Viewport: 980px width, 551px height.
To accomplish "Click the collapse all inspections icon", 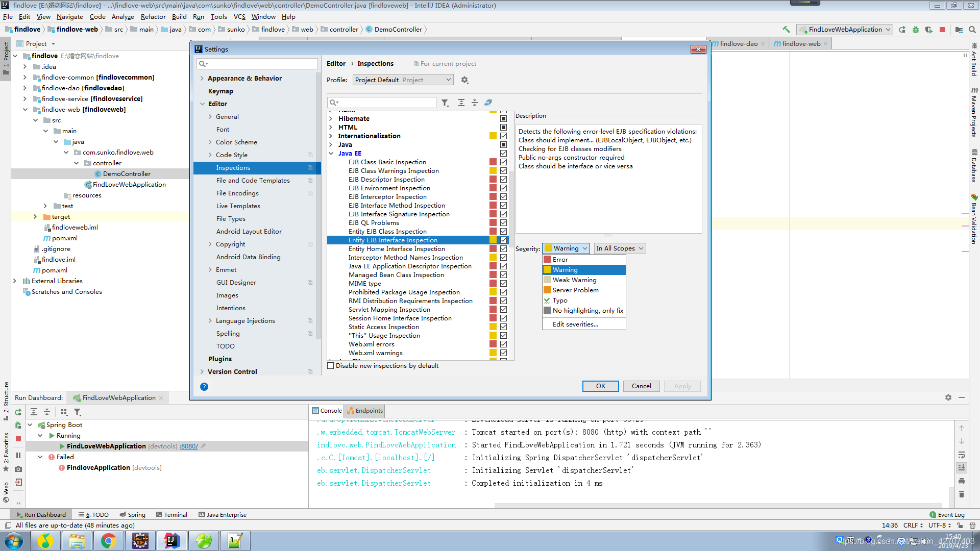I will coord(475,103).
